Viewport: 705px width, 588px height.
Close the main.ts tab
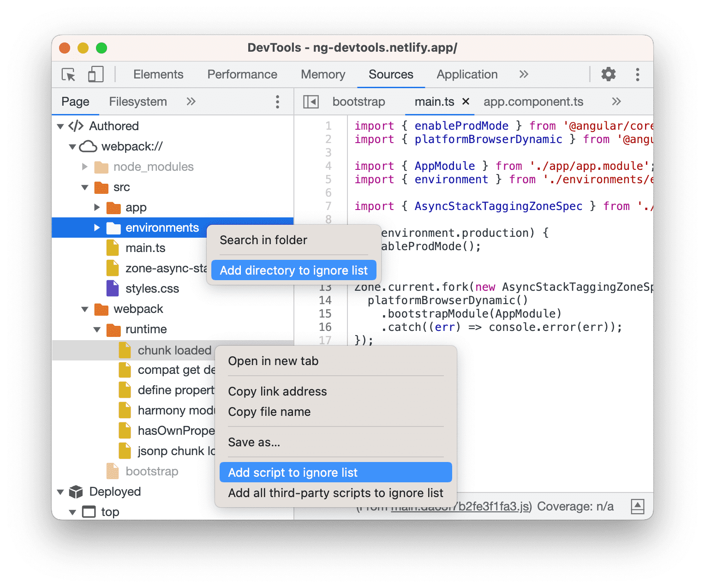coord(466,102)
